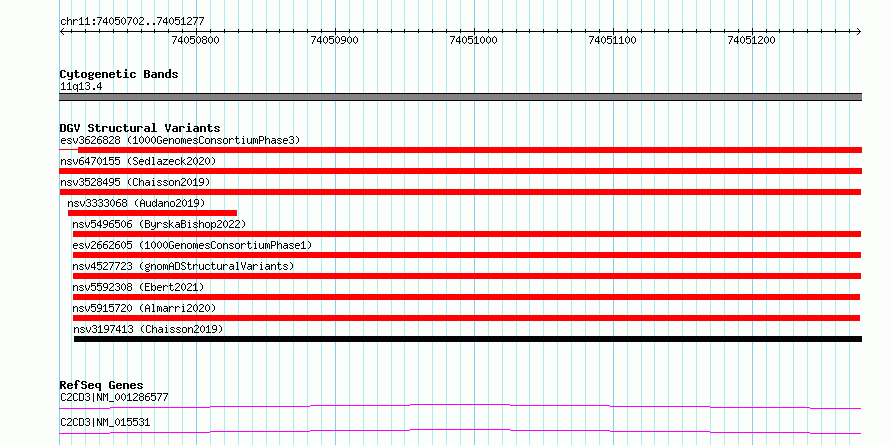The image size is (890, 445).
Task: Open variant nsv6470155 (Sedlazeck2020) label
Action: [x=138, y=161]
